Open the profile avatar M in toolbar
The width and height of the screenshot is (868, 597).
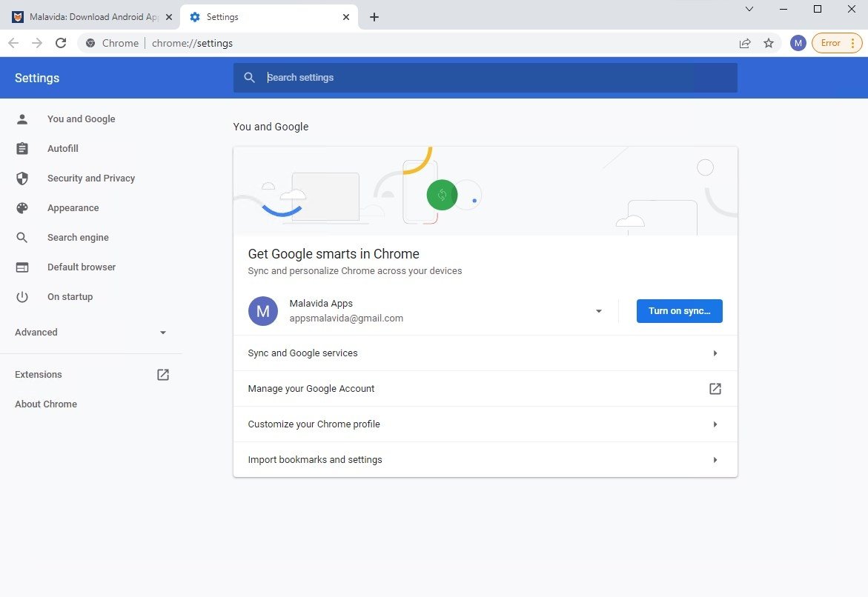(x=798, y=43)
